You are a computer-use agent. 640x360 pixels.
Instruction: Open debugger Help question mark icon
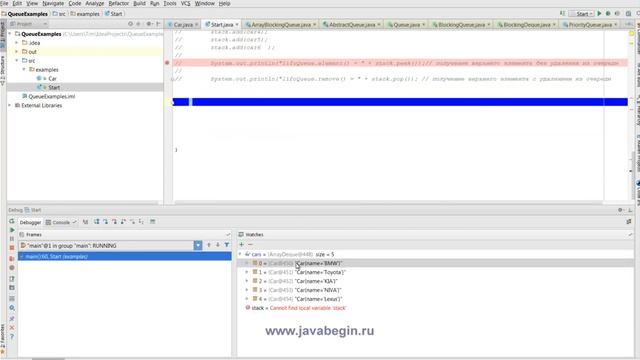pos(12,337)
